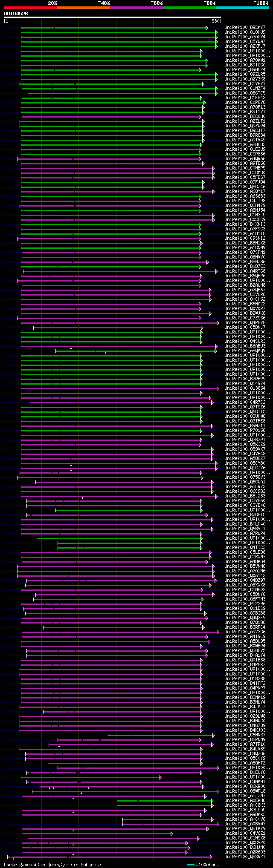Select the UniRef100_Q4PBY8 label
The height and width of the screenshot is (868, 273).
245,322
